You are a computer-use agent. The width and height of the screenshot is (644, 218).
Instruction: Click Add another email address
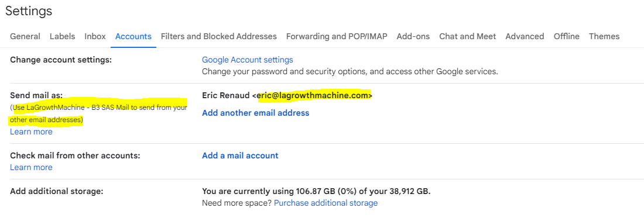coord(255,113)
